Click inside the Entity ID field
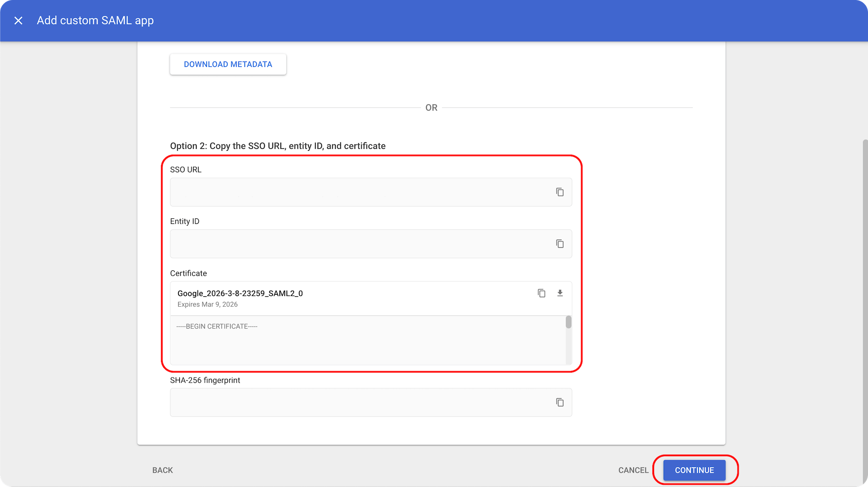 point(353,243)
